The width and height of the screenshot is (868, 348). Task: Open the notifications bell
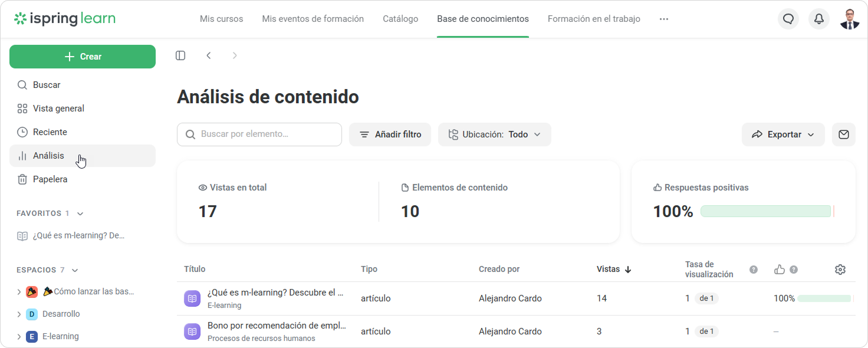coord(819,19)
